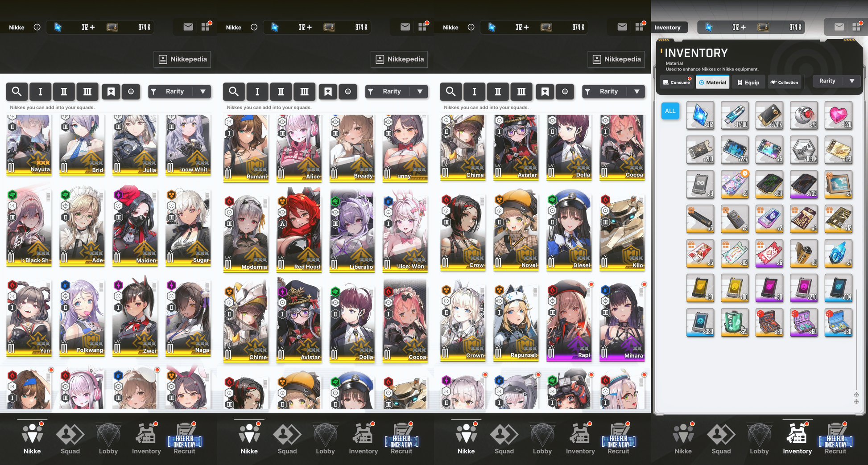Viewport: 868px width, 465px height.
Task: Toggle Burst I filter in the left Nikke panel
Action: [40, 91]
